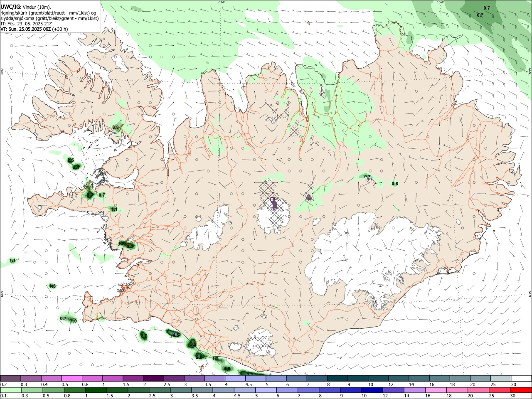Select the dark blue bottom-row swatch labeled 10
The height and width of the screenshot is (399, 532).
click(372, 390)
